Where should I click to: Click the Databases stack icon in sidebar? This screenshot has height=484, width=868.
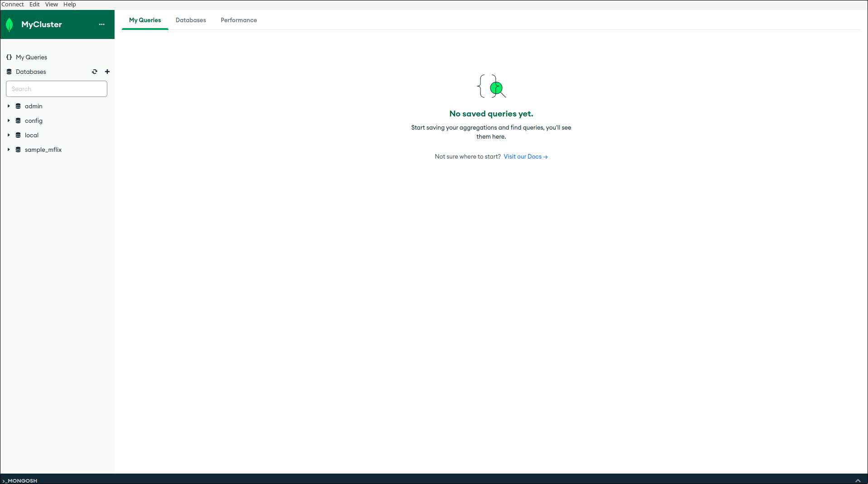click(9, 72)
